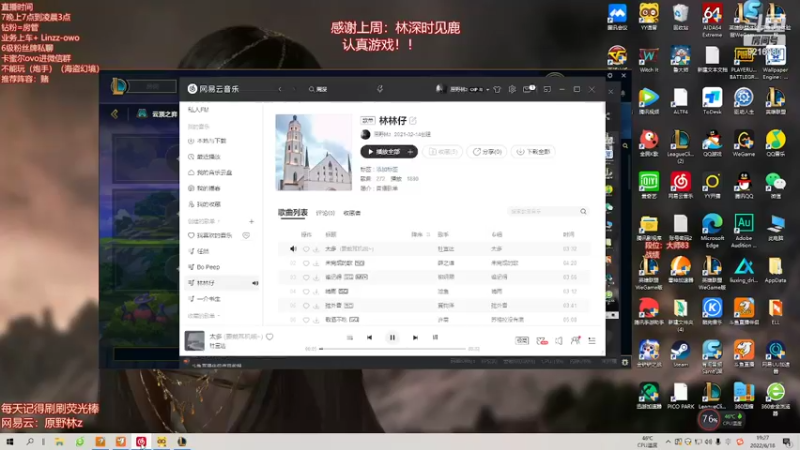Viewport: 800px width, 450px height.
Task: Seek along the song progress bar
Action: pyautogui.click(x=393, y=349)
